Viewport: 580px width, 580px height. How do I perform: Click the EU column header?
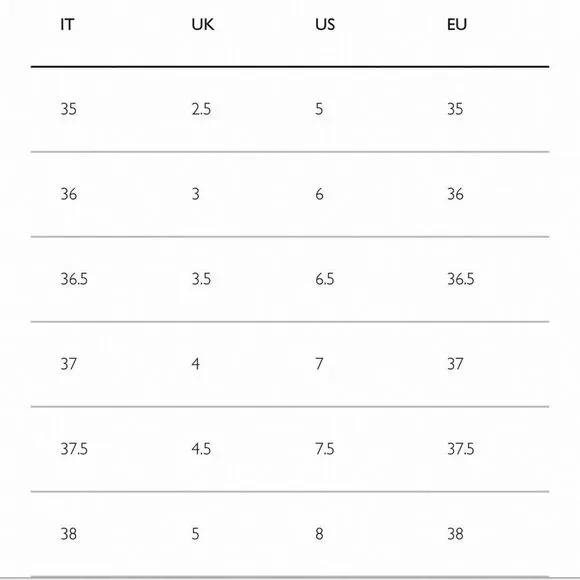tap(457, 25)
